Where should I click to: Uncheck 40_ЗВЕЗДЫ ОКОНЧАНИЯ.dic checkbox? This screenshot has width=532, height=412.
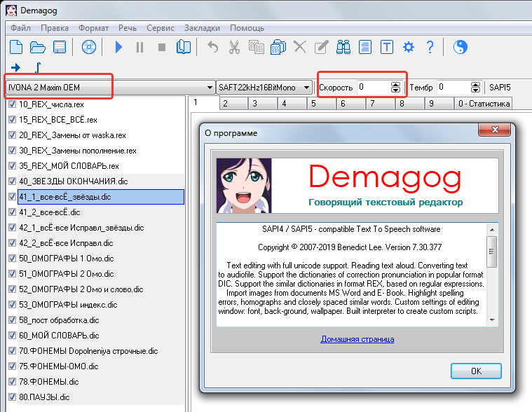tap(12, 181)
